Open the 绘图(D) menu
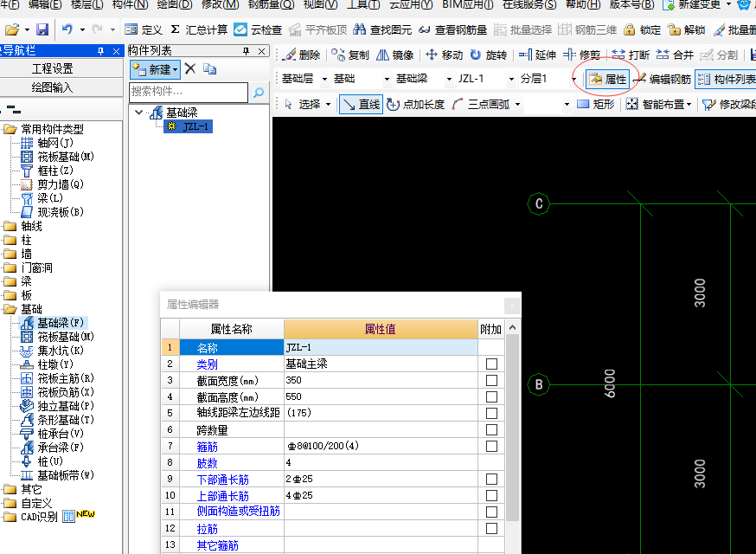Viewport: 756px width, 554px height. 175,5
